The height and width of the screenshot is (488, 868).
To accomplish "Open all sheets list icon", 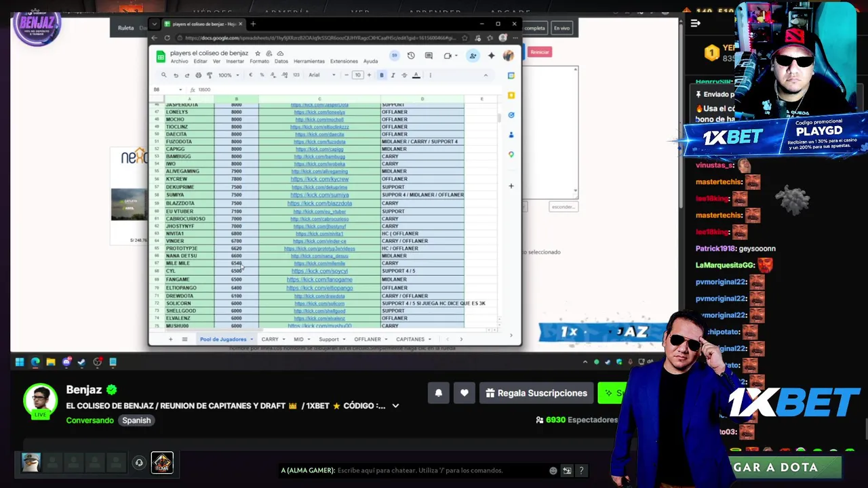I will pos(184,339).
